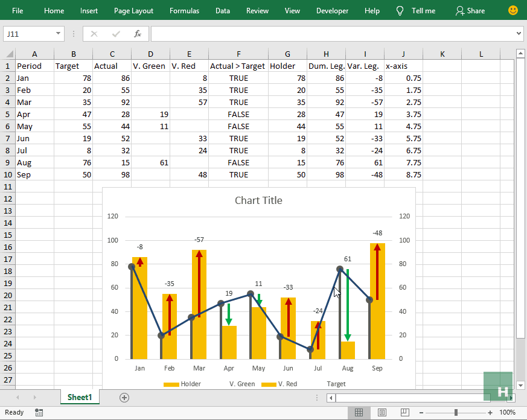Click the Cancel (X) icon on formula bar
This screenshot has width=527, height=420.
pyautogui.click(x=94, y=33)
